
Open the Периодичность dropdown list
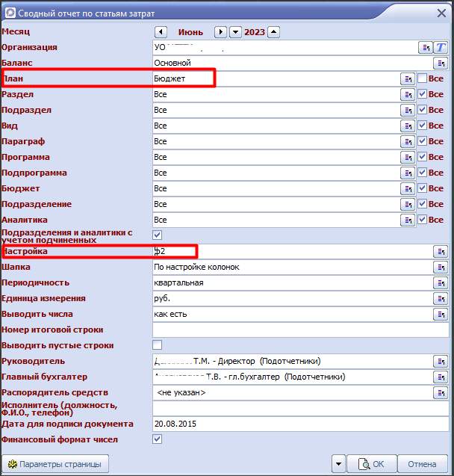(441, 283)
